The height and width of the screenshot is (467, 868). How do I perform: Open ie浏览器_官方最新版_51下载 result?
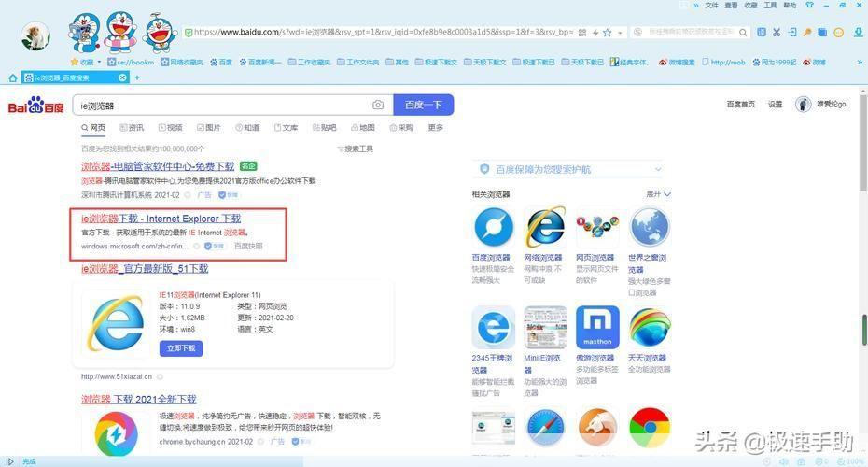tap(145, 269)
